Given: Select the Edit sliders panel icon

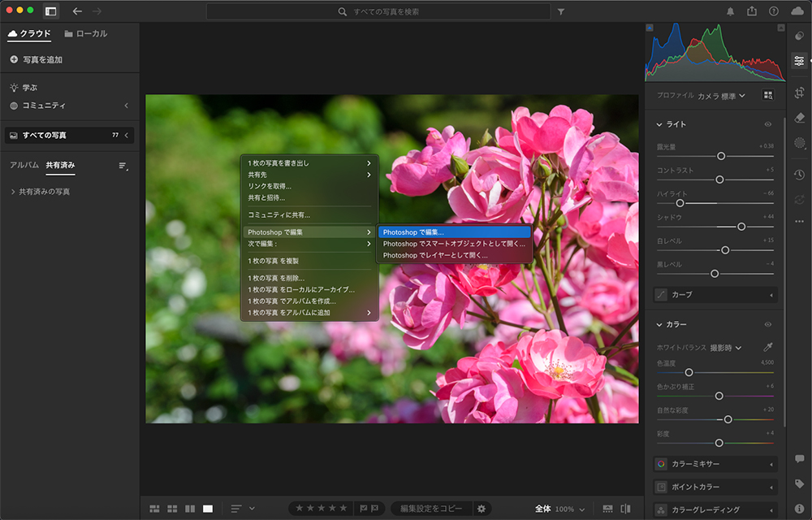Looking at the screenshot, I should pyautogui.click(x=799, y=61).
